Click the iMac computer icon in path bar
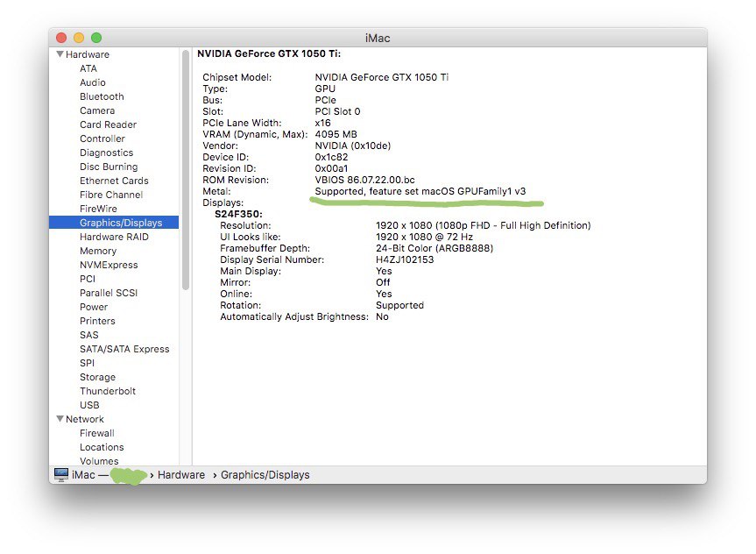 [x=61, y=474]
